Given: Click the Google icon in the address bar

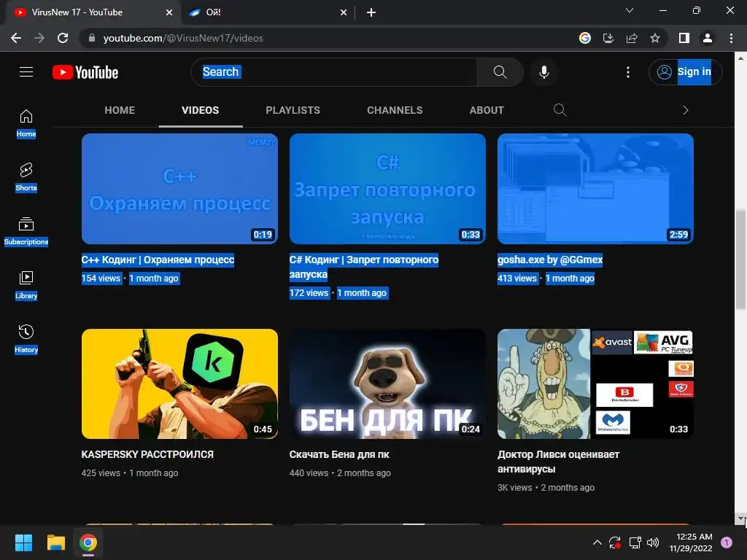Looking at the screenshot, I should [585, 38].
